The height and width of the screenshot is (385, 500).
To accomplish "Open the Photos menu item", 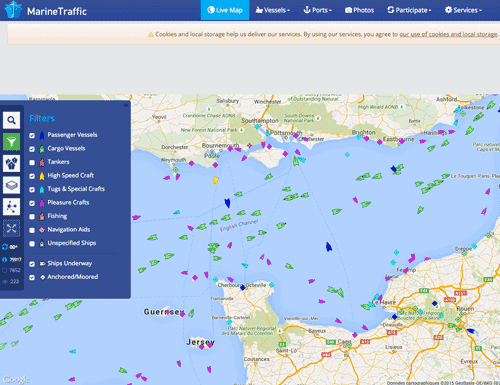I will 359,10.
